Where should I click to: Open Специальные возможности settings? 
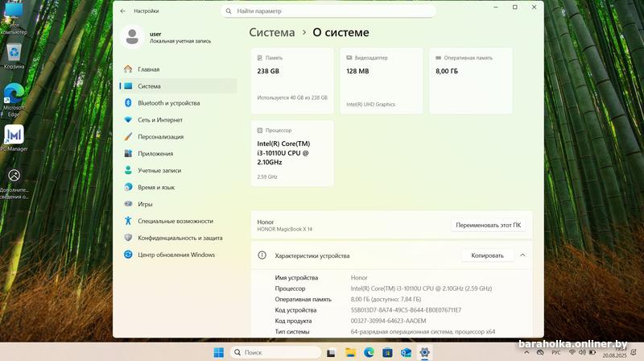[178, 221]
